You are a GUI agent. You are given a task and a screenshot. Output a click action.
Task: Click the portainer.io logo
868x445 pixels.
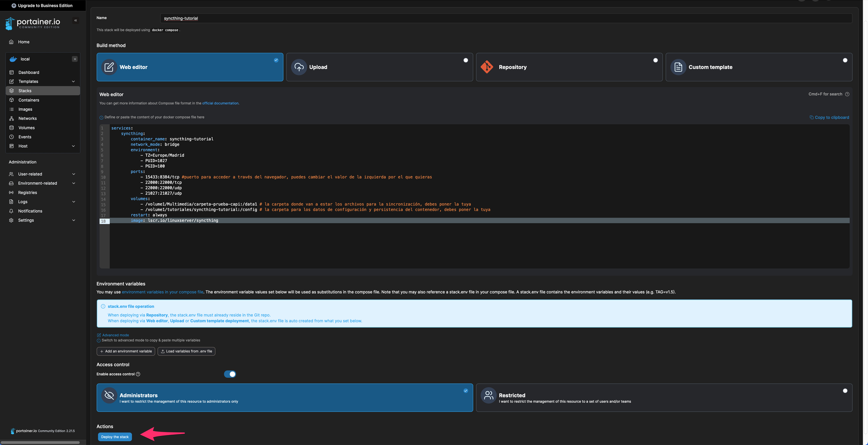(33, 23)
